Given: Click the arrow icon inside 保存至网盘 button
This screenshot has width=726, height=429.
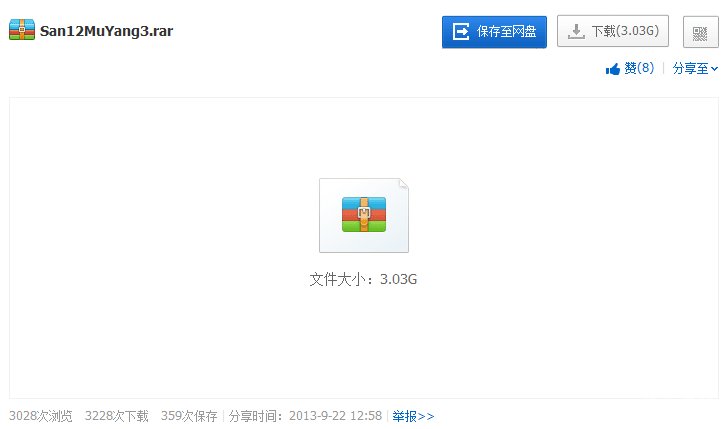Looking at the screenshot, I should click(462, 32).
